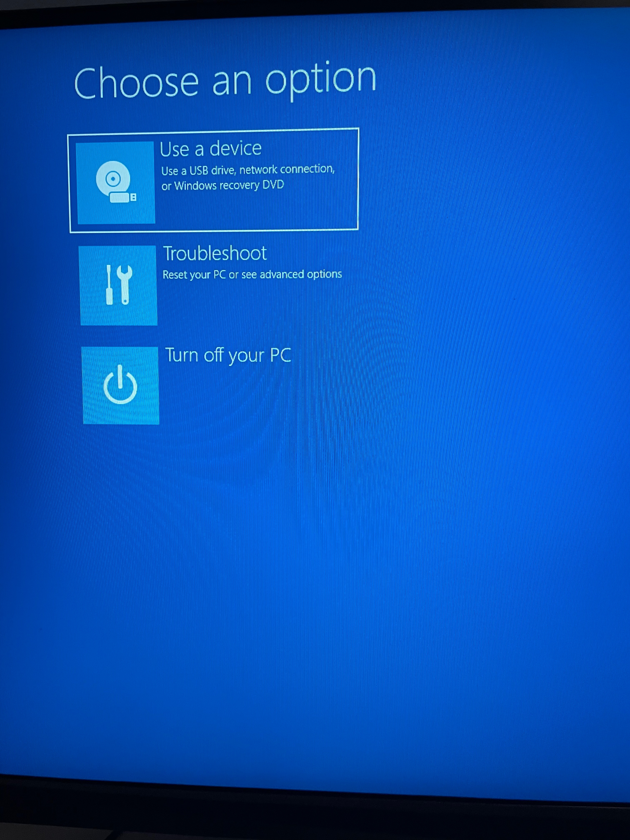630x840 pixels.
Task: Choose 'Turn off your PC' label
Action: coord(228,355)
